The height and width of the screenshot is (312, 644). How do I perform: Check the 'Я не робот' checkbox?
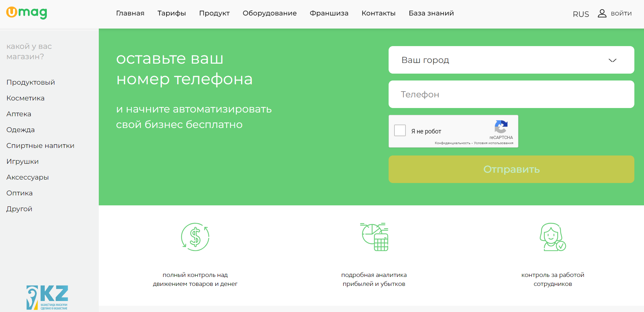coord(400,130)
